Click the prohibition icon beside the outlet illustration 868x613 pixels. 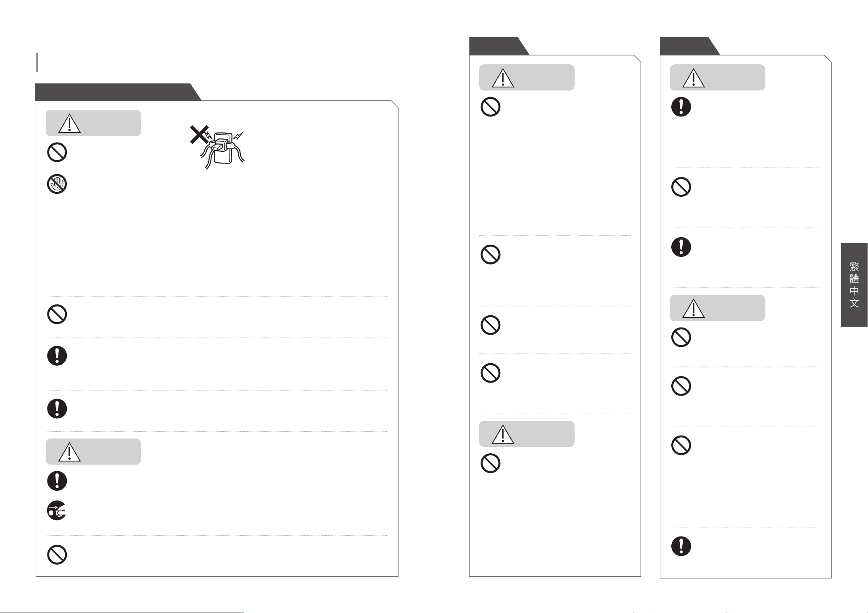pos(57,152)
